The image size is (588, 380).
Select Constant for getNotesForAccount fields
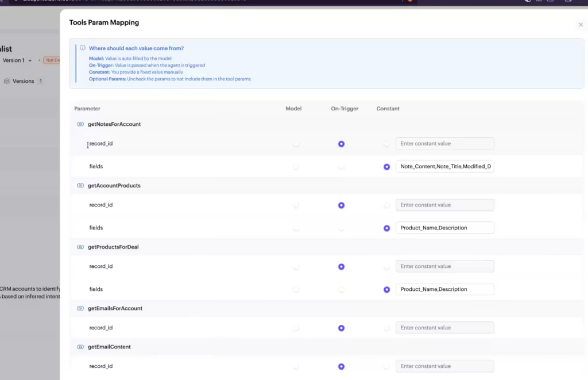coord(386,167)
